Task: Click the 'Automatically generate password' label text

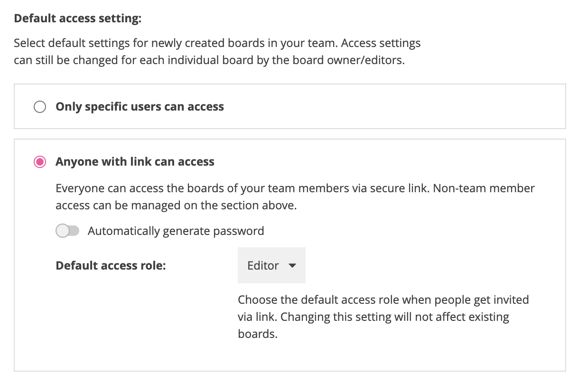Action: pos(176,231)
